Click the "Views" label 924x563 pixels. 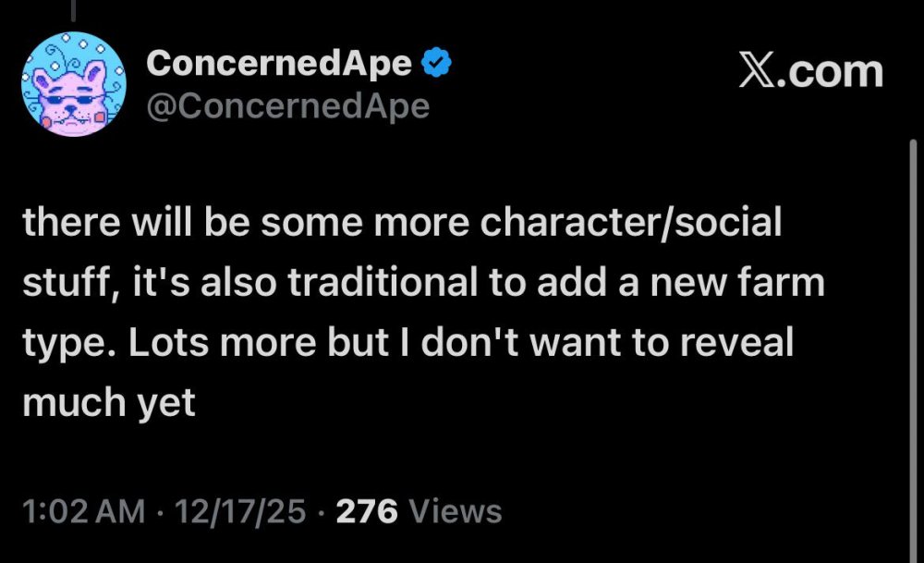point(455,510)
